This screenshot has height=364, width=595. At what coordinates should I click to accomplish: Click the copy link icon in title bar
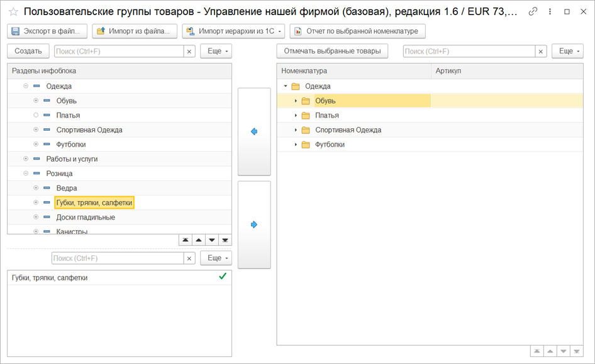click(x=533, y=11)
